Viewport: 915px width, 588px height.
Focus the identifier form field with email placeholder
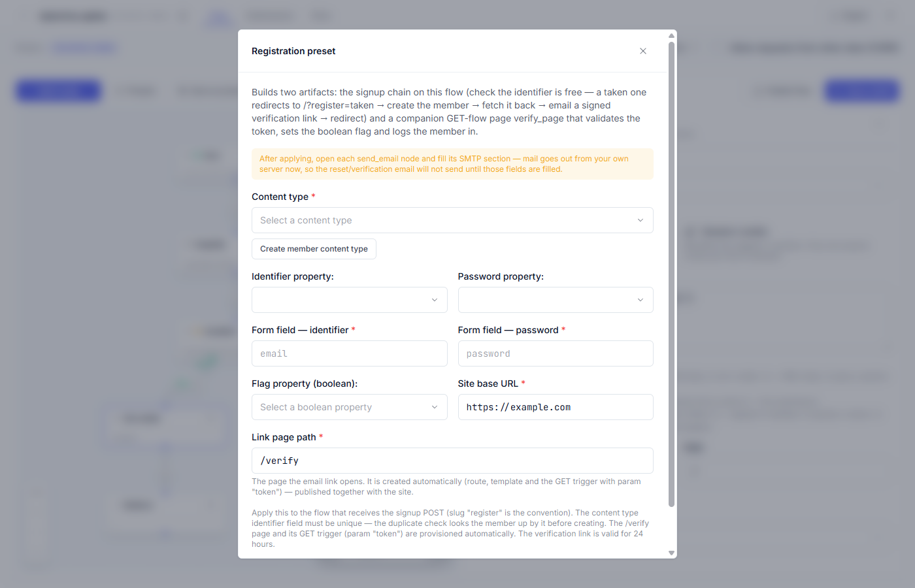point(350,353)
